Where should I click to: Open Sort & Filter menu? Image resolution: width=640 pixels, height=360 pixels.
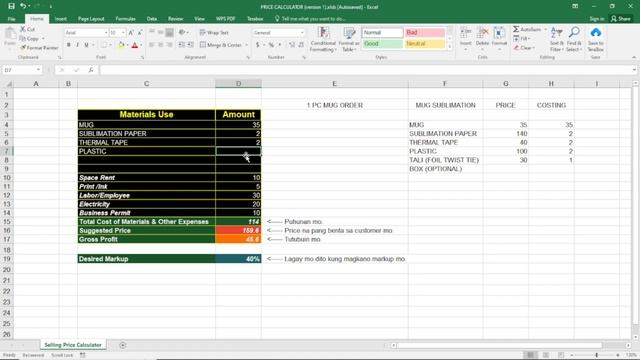[x=556, y=39]
